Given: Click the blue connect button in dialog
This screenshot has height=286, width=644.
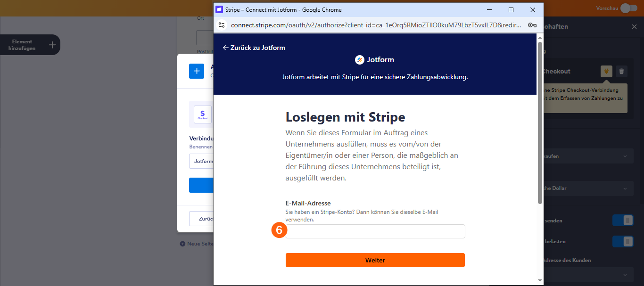Looking at the screenshot, I should [202, 185].
